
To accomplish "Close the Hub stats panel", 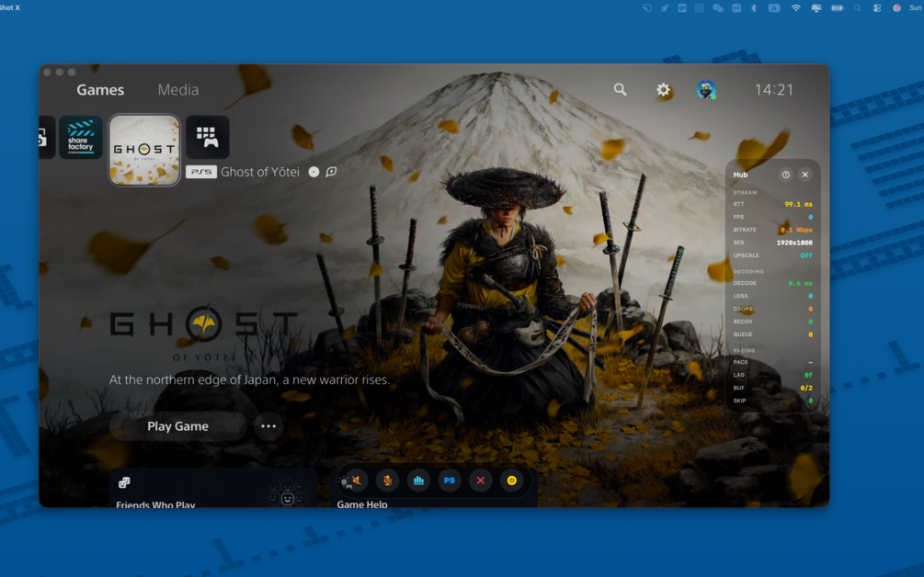I will [805, 175].
